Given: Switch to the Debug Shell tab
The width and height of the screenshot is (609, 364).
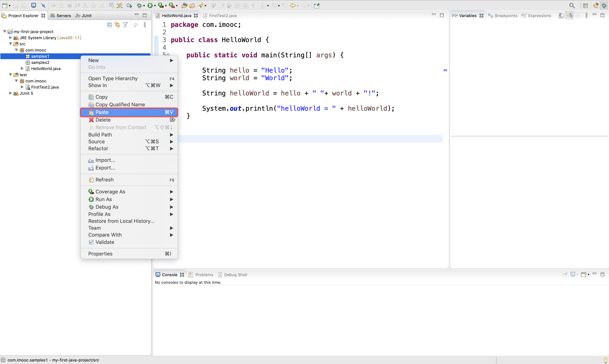Looking at the screenshot, I should click(x=233, y=275).
